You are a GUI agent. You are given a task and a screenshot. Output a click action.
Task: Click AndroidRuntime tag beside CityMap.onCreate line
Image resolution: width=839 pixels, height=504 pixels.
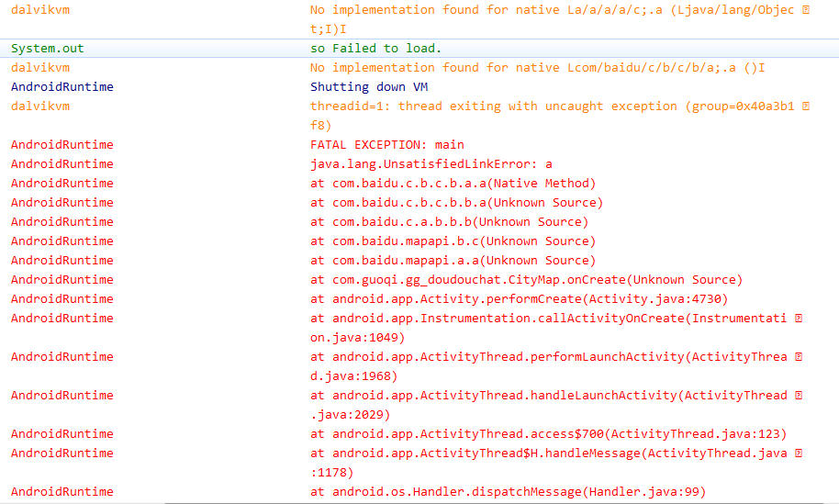[62, 279]
